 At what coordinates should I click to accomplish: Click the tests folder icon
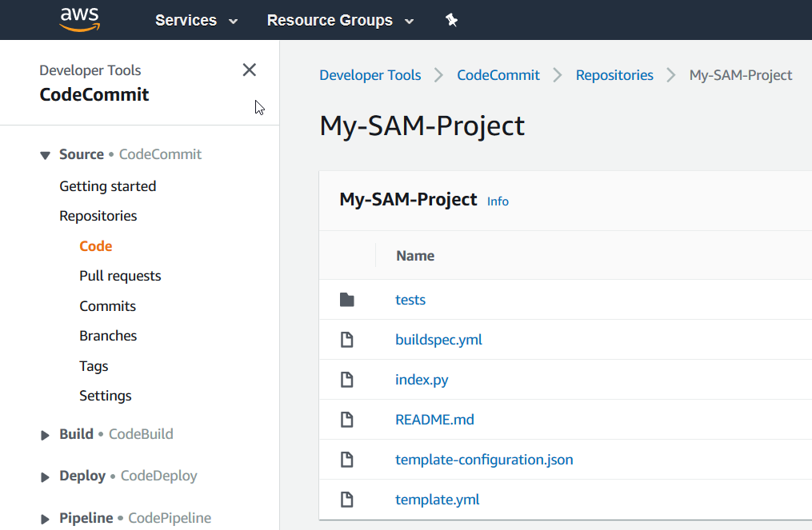point(346,300)
